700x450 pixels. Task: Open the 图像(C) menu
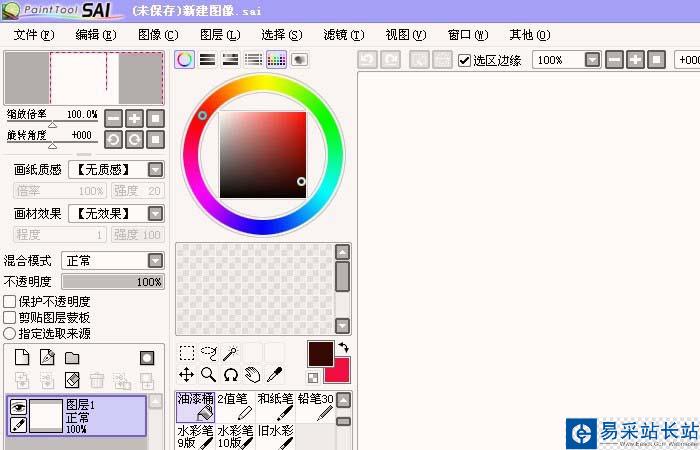158,34
